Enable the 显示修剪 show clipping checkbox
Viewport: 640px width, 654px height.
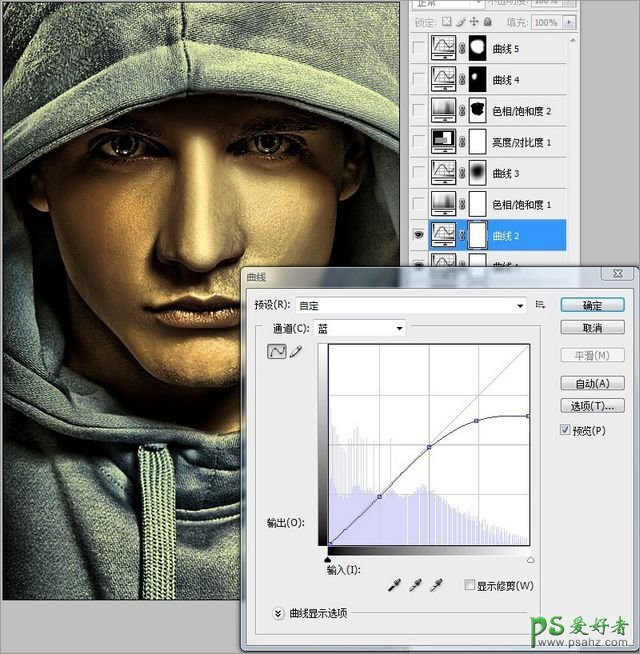click(x=471, y=585)
